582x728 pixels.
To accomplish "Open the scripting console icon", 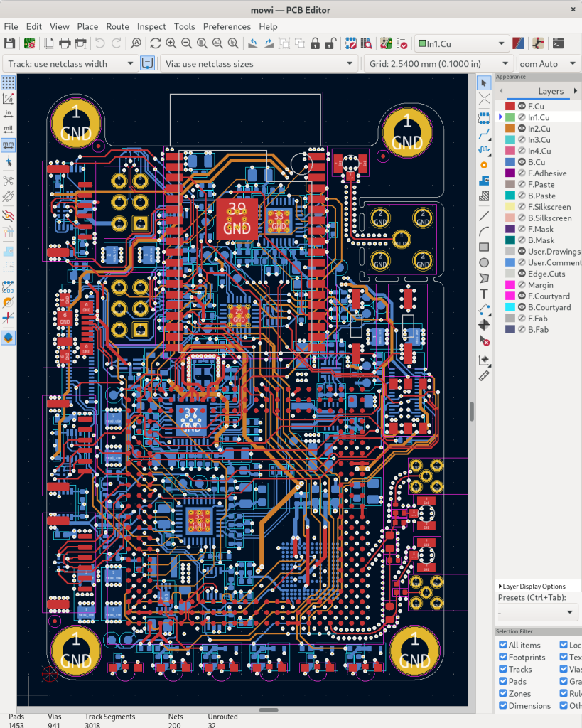I will [x=559, y=44].
